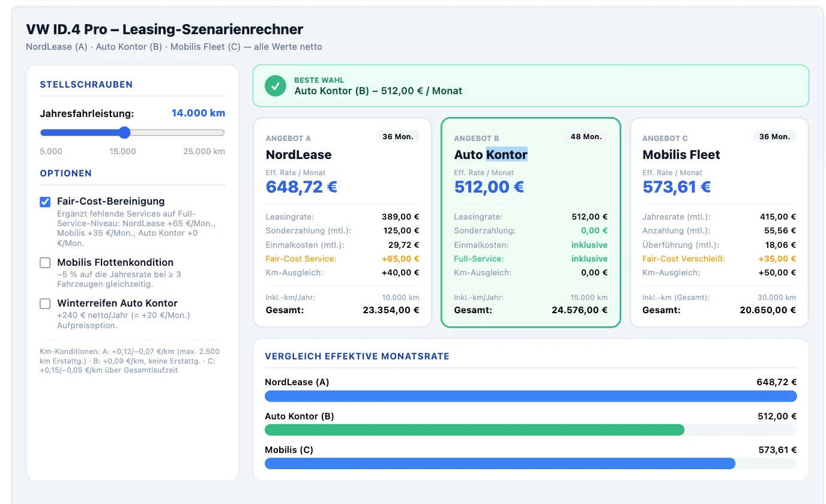Click the Optionen section heading
The width and height of the screenshot is (826, 504).
(x=66, y=173)
